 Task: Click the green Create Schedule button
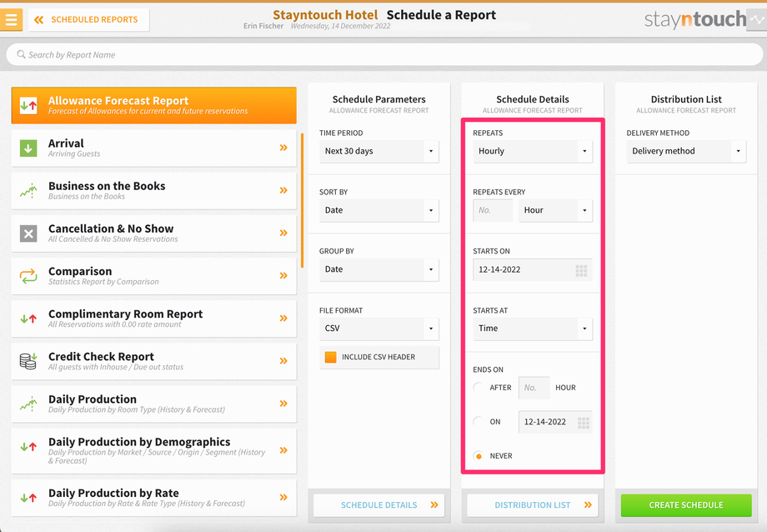686,505
